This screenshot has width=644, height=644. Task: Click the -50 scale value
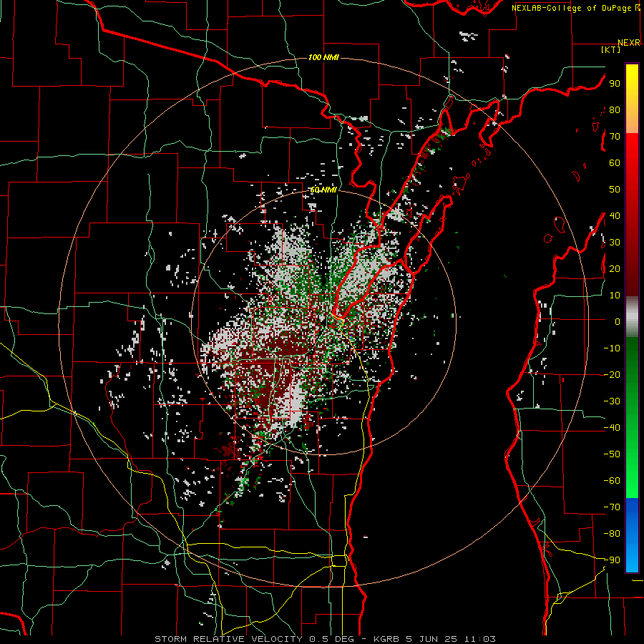pos(612,454)
